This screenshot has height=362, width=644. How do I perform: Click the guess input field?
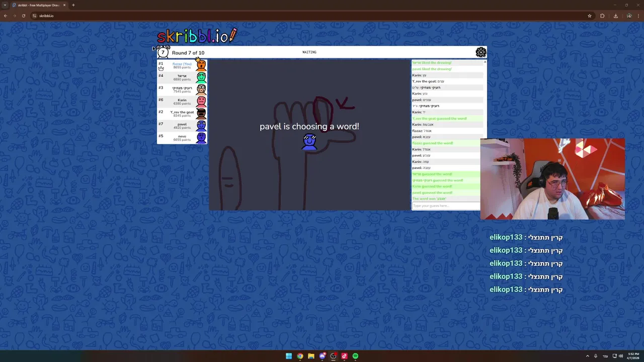coord(446,206)
